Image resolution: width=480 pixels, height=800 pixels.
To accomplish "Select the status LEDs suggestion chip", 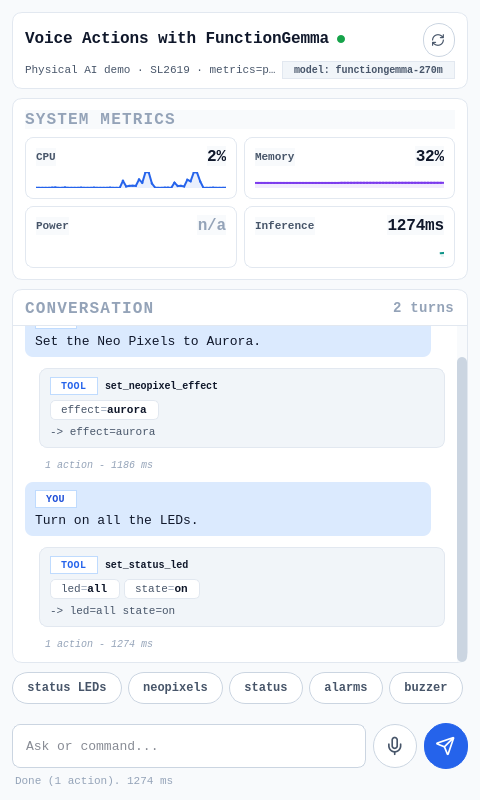I will [x=67, y=687].
